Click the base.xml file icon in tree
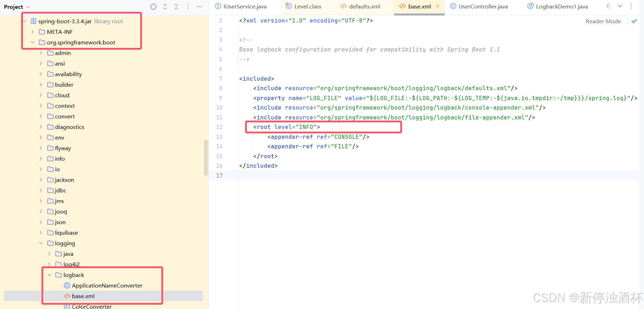Image resolution: width=644 pixels, height=309 pixels. point(67,296)
